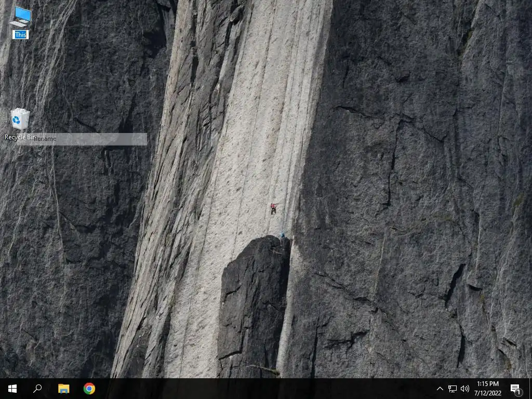This screenshot has height=399, width=532.
Task: Open network status tray icon
Action: coord(453,389)
